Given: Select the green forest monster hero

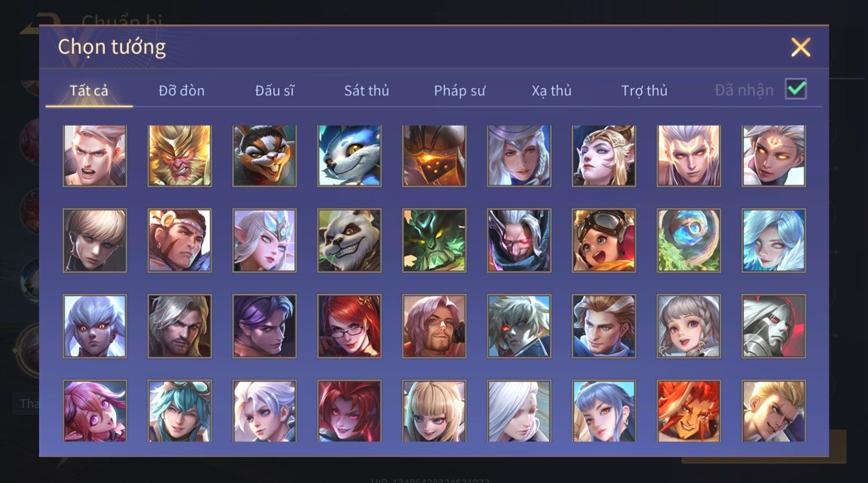Looking at the screenshot, I should [434, 240].
